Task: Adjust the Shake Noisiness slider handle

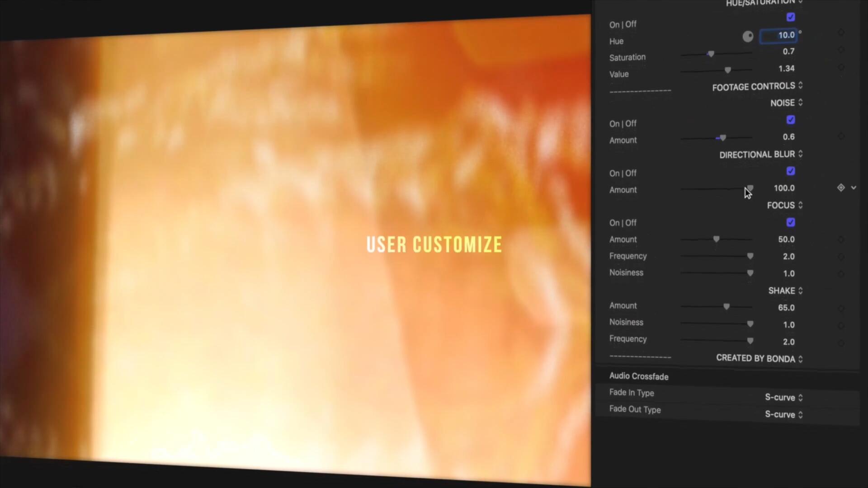Action: click(750, 324)
